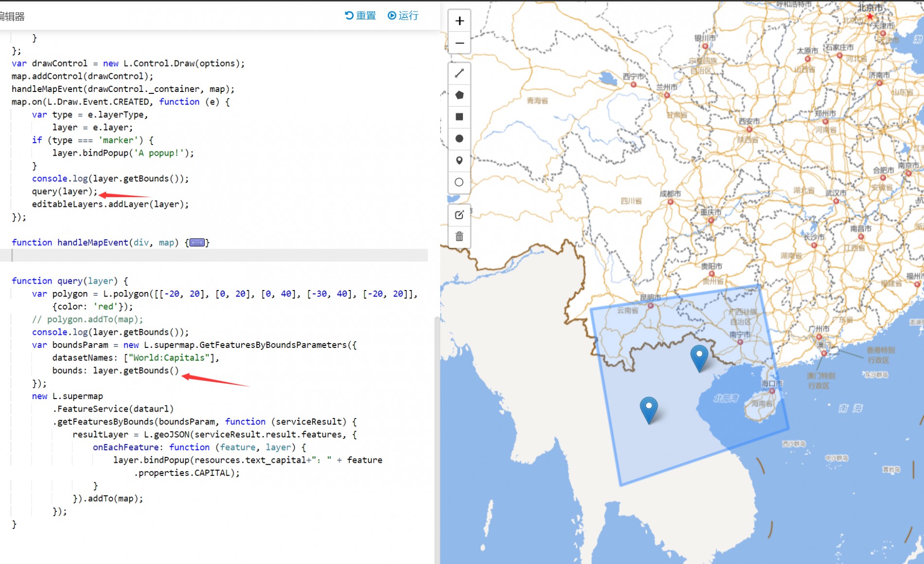Select the hollow circle marker tool
The image size is (924, 564).
pos(459,182)
